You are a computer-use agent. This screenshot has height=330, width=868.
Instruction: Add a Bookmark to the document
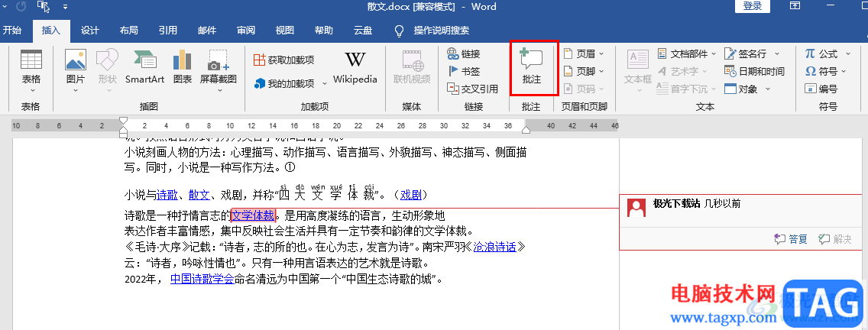point(464,71)
